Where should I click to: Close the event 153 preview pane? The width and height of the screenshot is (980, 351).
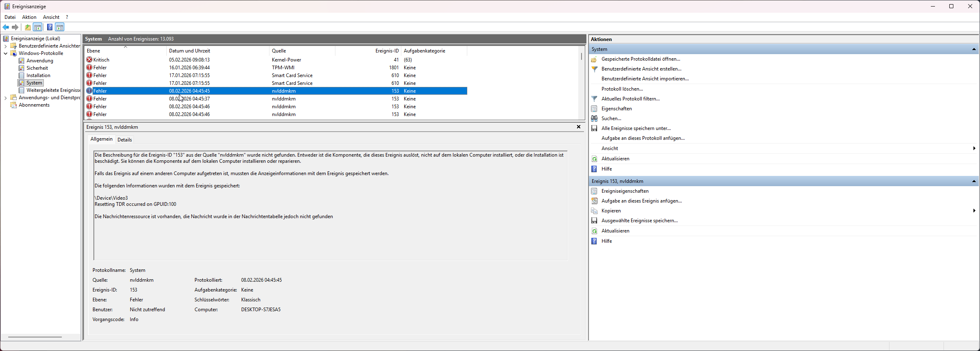coord(579,127)
